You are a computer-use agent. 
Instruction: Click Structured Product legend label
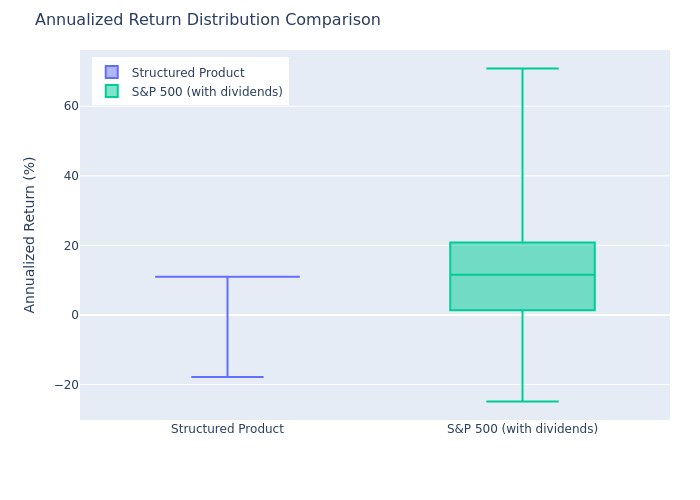click(x=188, y=72)
